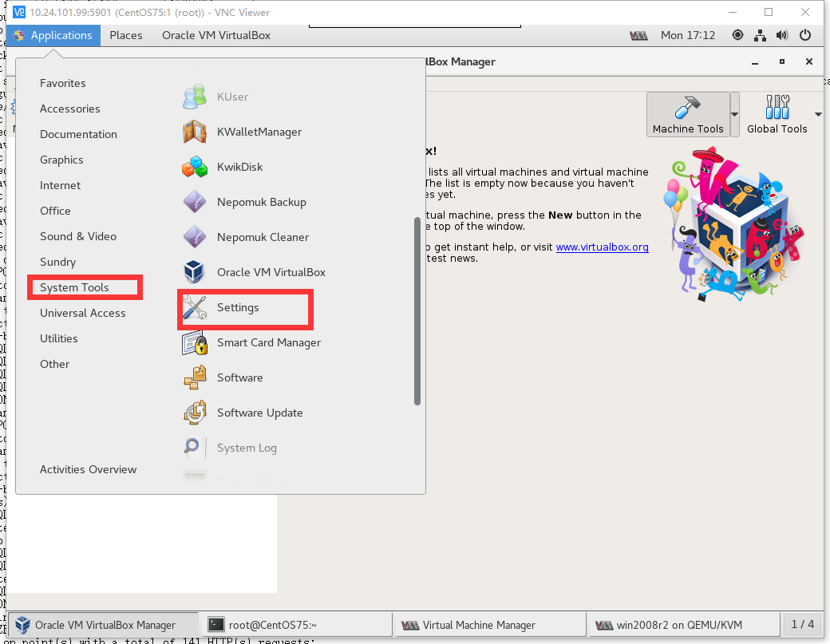Viewport: 830px width, 644px height.
Task: Expand the Machine Tools dropdown arrow
Action: point(735,114)
